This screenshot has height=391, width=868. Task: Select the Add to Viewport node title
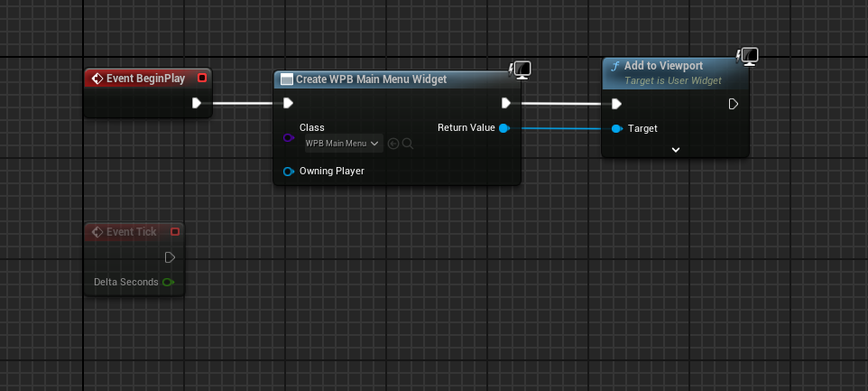(663, 67)
